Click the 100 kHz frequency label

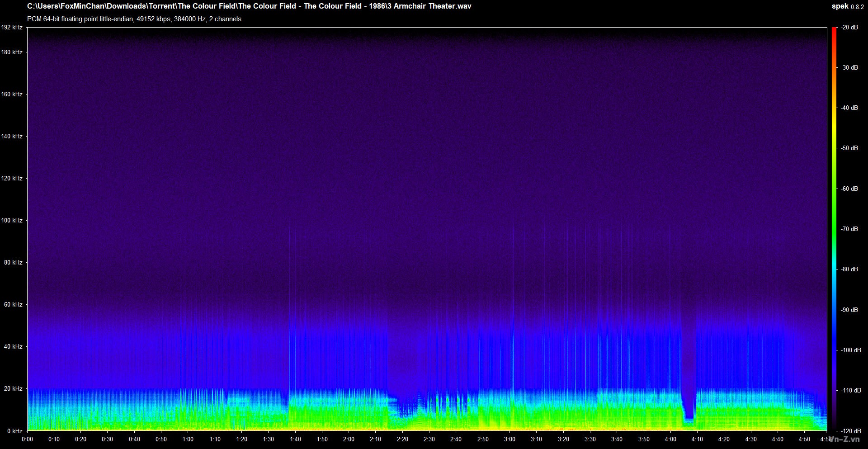tap(12, 221)
